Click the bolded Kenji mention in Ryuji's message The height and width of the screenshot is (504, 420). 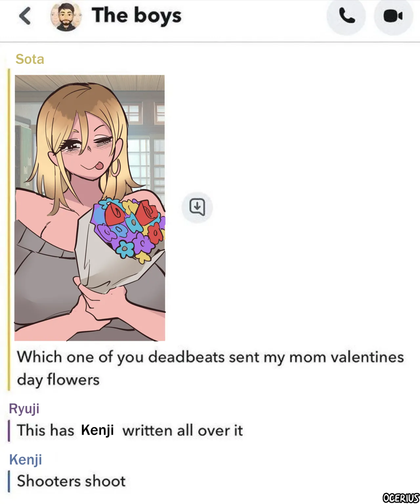coord(97,430)
